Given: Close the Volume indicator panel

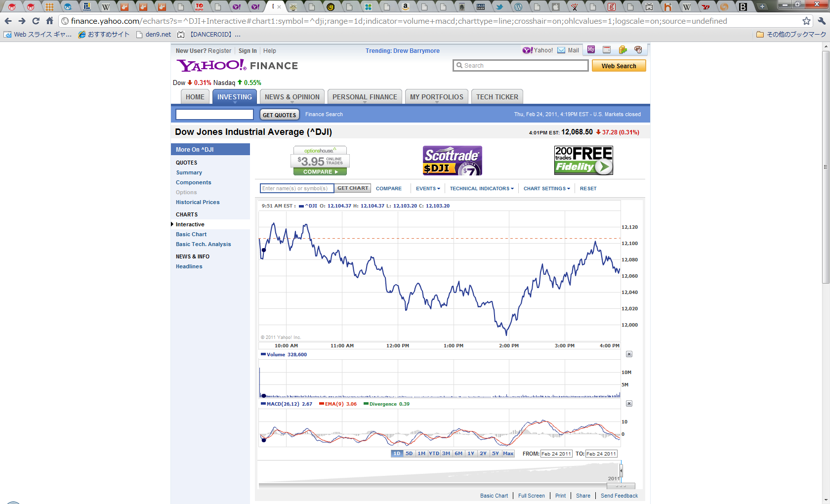Looking at the screenshot, I should [x=629, y=354].
